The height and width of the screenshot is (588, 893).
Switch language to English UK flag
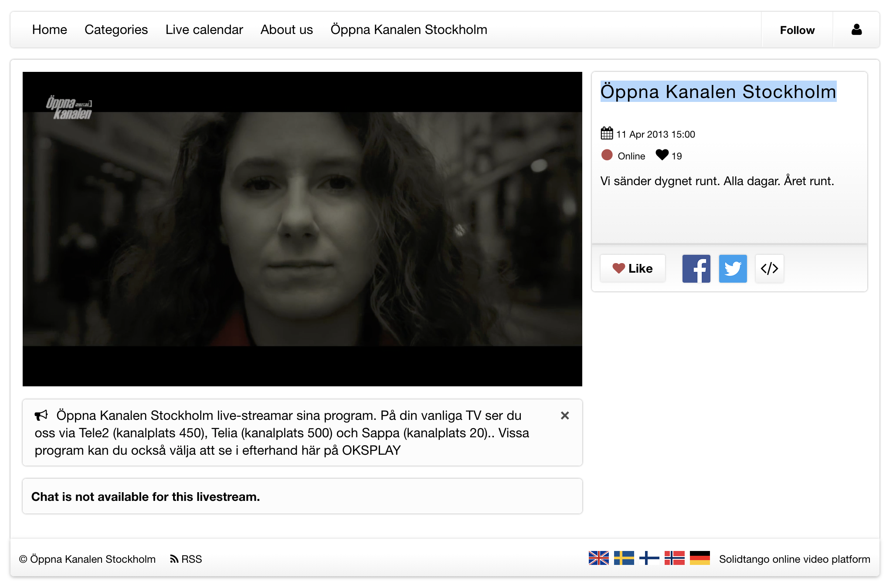598,558
